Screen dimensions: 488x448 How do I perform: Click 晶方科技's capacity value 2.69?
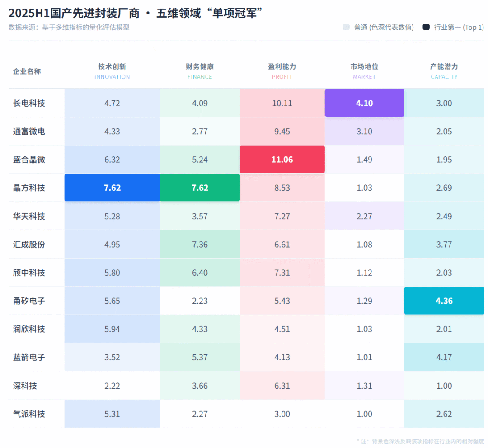click(x=444, y=188)
